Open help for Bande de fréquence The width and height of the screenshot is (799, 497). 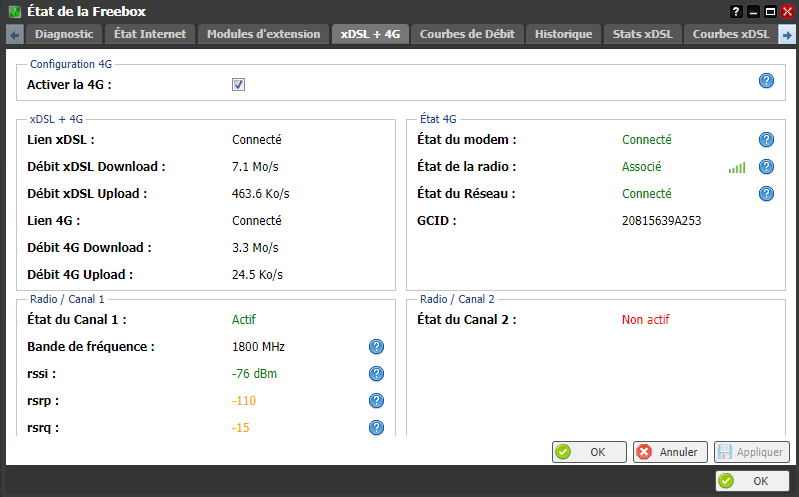[376, 347]
